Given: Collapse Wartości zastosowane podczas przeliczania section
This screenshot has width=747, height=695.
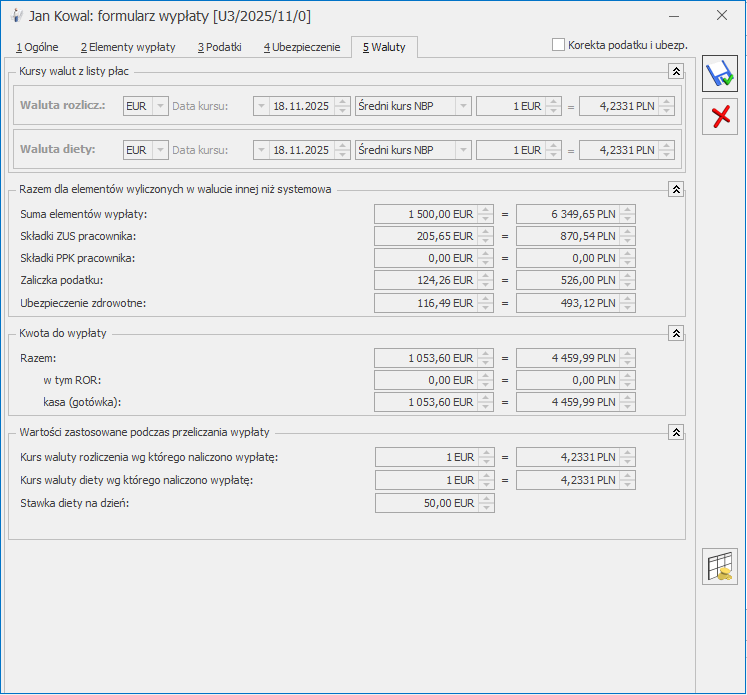Looking at the screenshot, I should 676,432.
